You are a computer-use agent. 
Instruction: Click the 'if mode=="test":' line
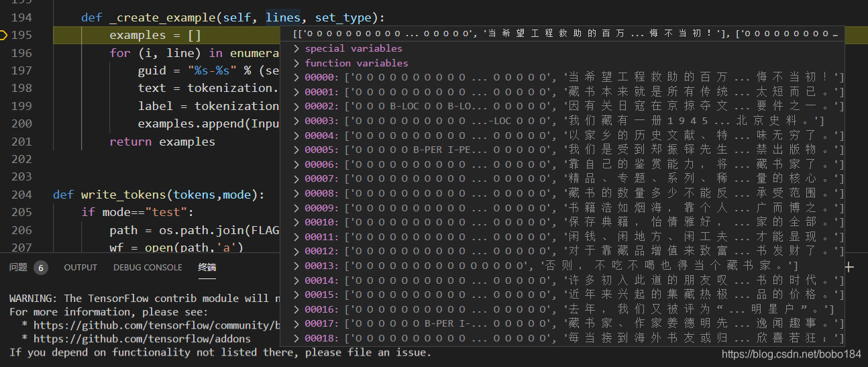[x=138, y=213]
